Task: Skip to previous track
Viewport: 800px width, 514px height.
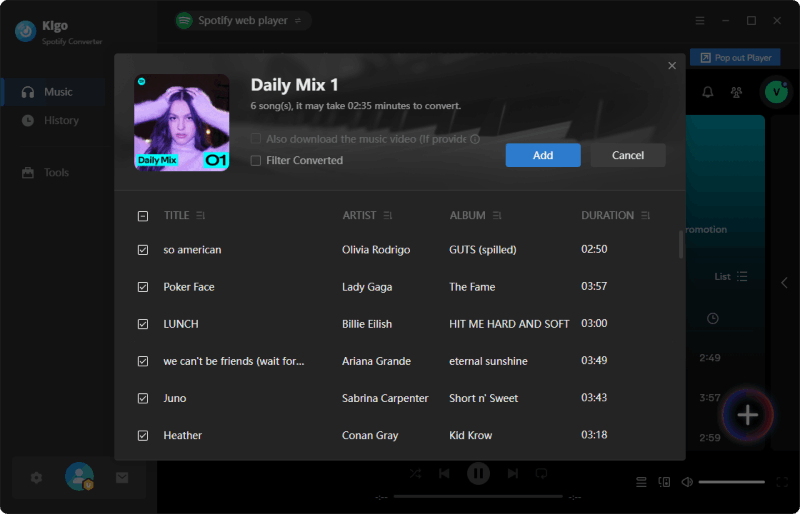Action: (444, 474)
